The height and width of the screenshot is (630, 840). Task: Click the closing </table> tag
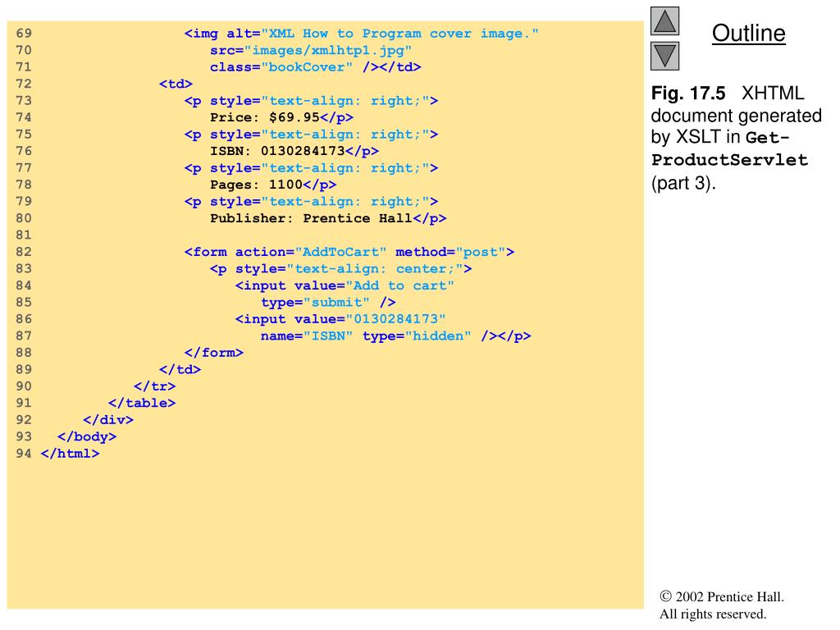tap(142, 403)
